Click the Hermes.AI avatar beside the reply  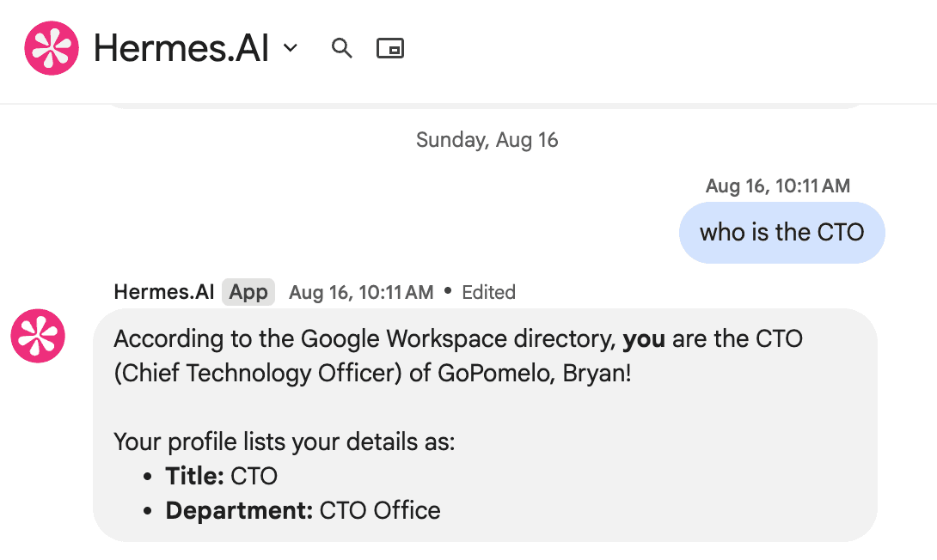pos(38,336)
